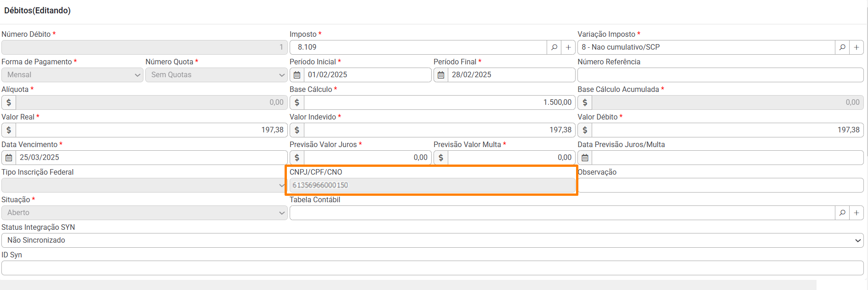Open the Situação dropdown showing Aberto
868x290 pixels.
coord(144,213)
